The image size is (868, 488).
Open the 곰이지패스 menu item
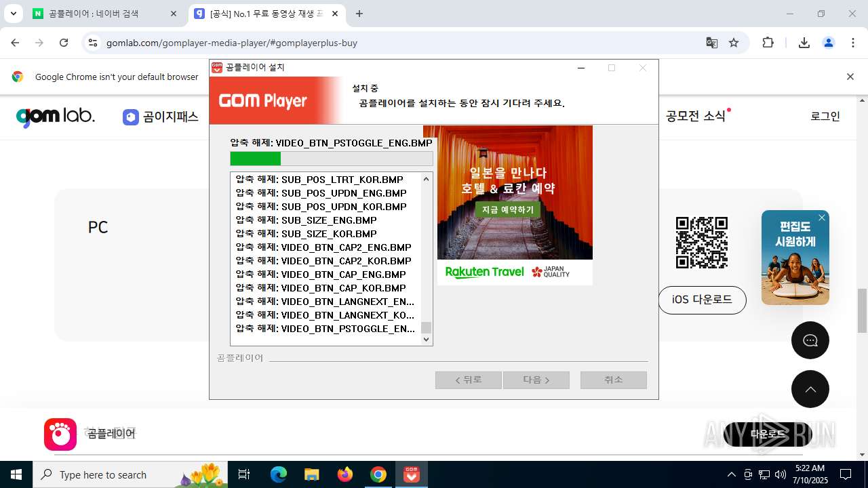161,117
